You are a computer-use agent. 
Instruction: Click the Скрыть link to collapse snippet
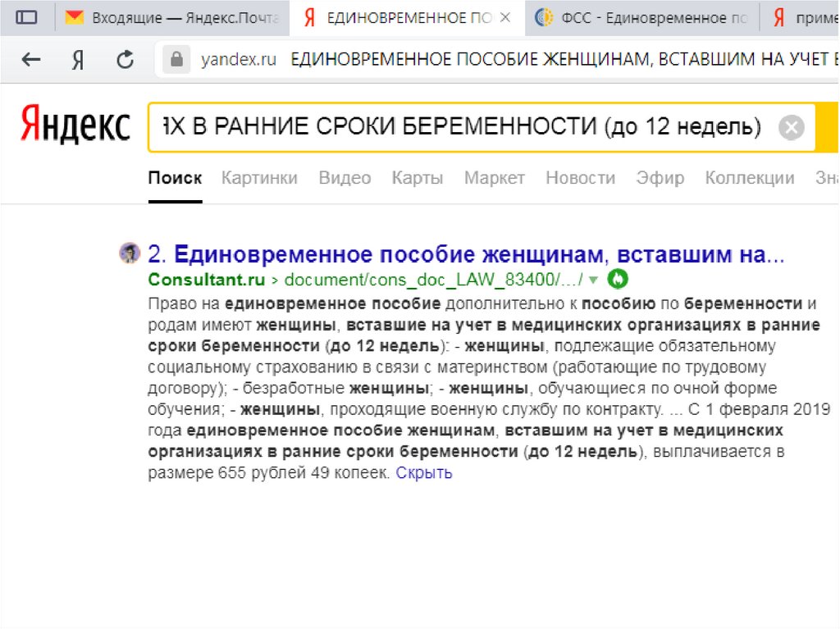(x=424, y=473)
